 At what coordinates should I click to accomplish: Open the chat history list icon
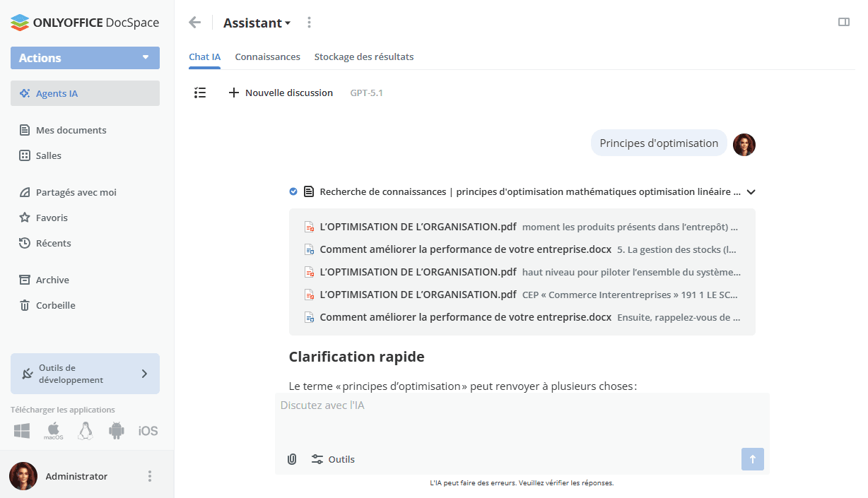(200, 93)
